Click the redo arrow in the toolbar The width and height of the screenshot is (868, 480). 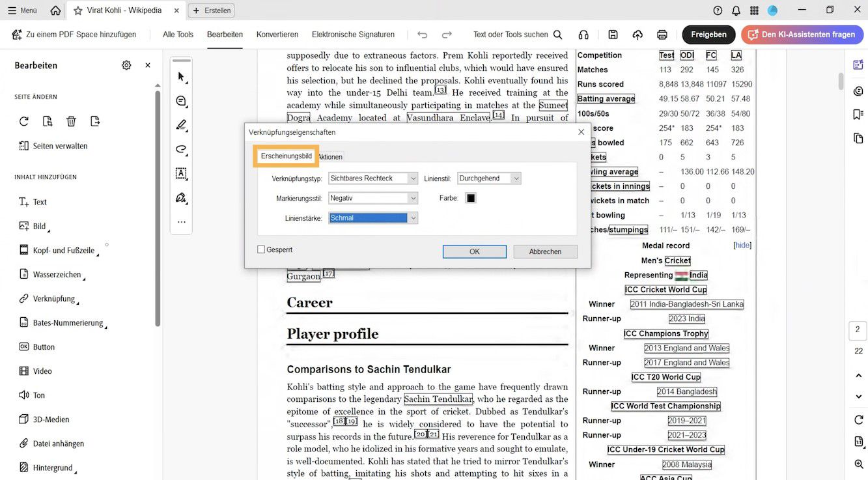(447, 35)
